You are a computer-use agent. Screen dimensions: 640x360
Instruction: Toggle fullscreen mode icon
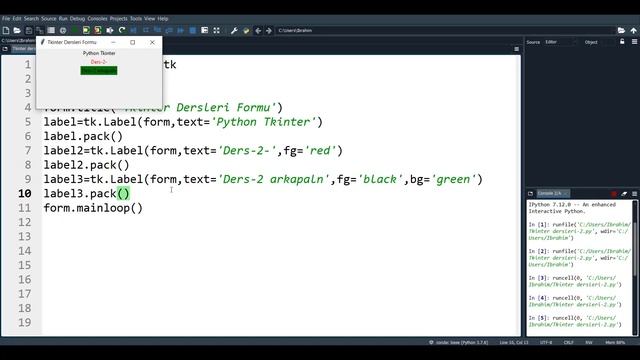(x=216, y=31)
